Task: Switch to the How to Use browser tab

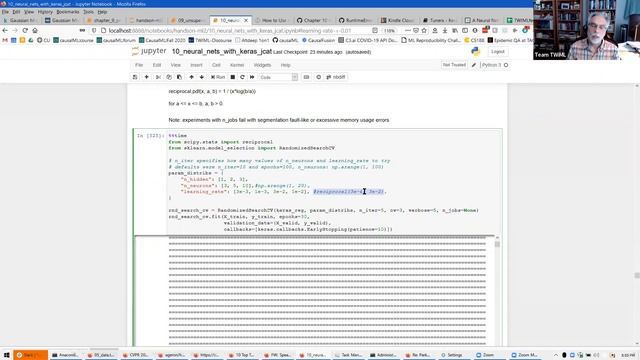Action: tap(272, 20)
